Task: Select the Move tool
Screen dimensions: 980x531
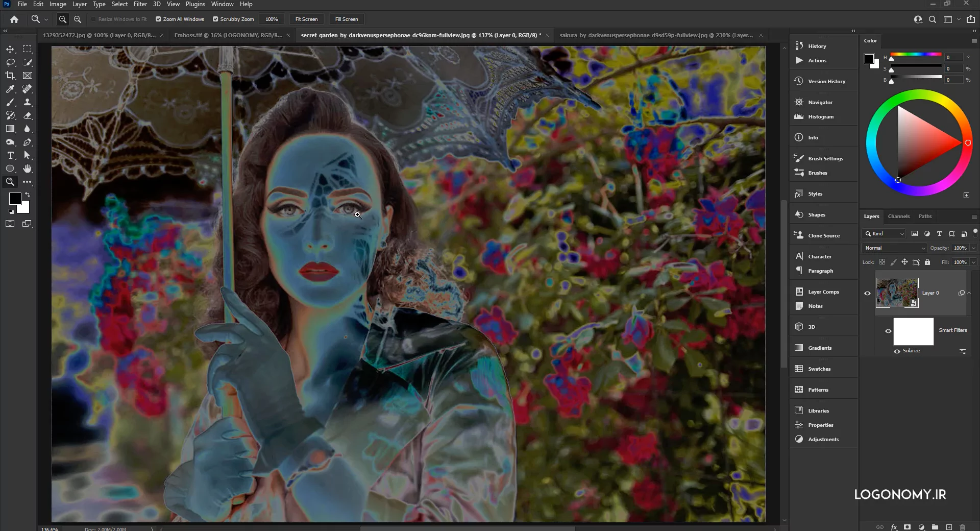Action: pyautogui.click(x=10, y=49)
